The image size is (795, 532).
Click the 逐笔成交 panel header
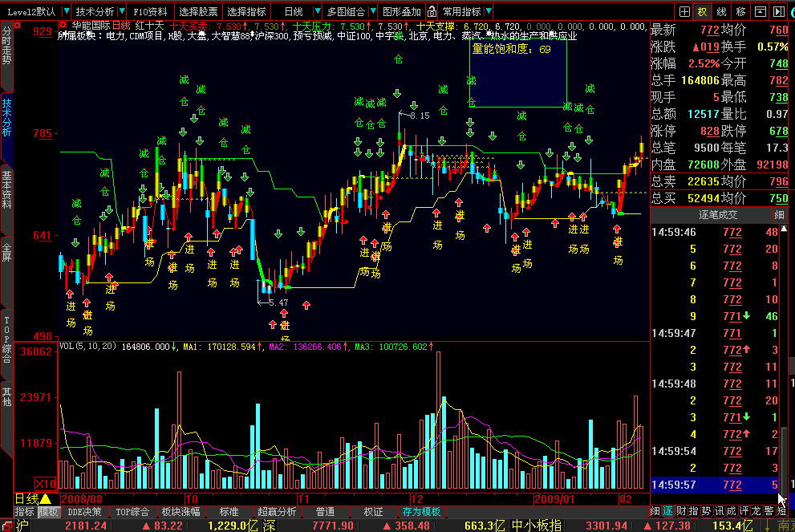717,216
